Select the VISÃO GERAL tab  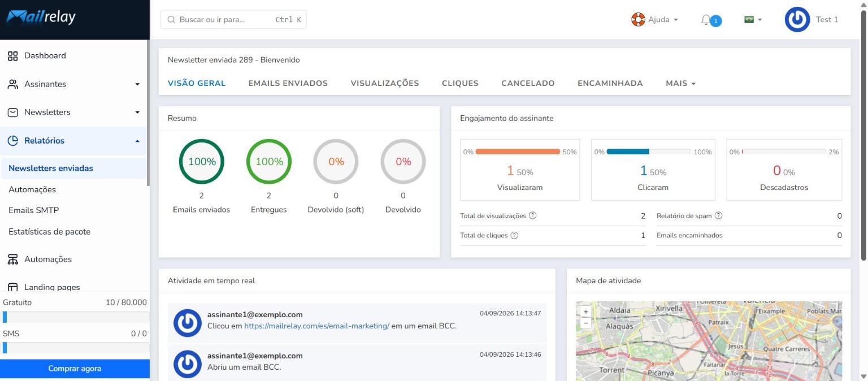(197, 83)
